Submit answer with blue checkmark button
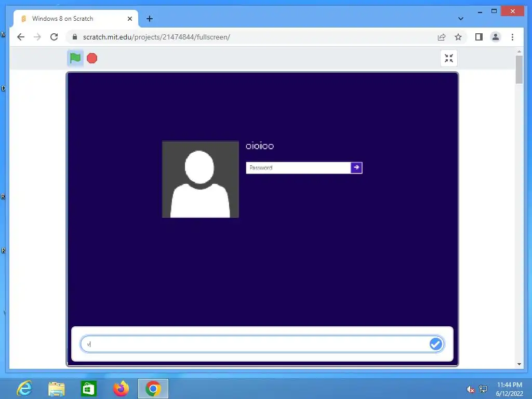Screen dimensions: 532x399 pyautogui.click(x=436, y=344)
